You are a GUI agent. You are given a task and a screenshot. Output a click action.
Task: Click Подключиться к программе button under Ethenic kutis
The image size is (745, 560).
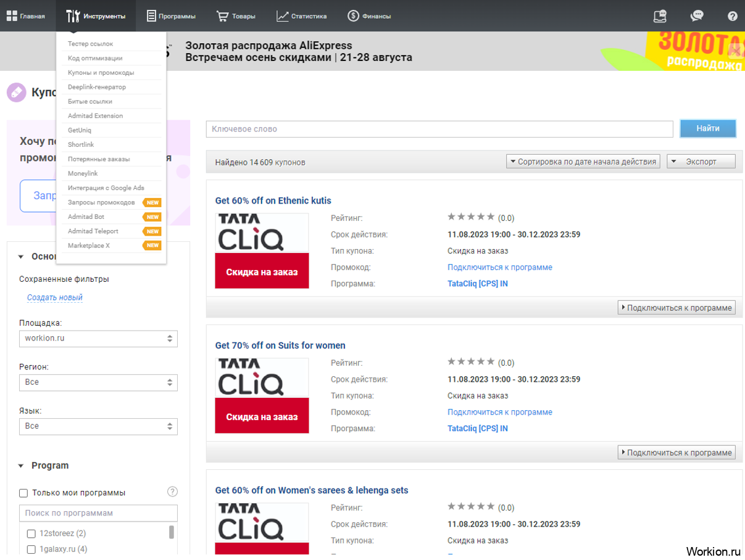pos(676,308)
